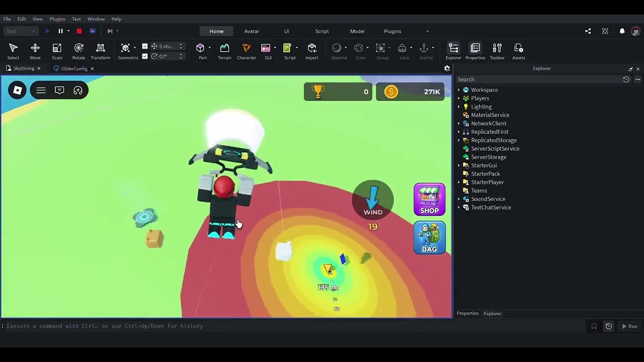Image resolution: width=644 pixels, height=362 pixels.
Task: Open the Part type dropdown arrow
Action: coord(209,48)
